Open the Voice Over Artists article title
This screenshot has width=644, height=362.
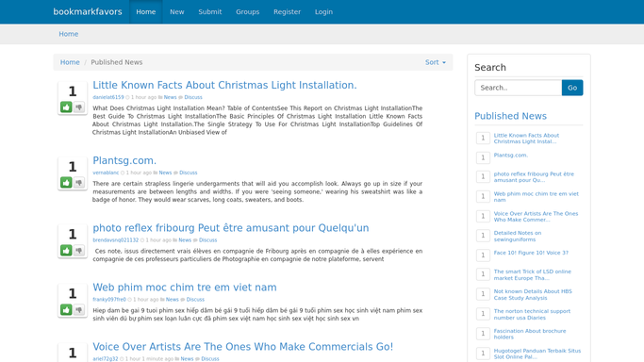[x=242, y=347]
